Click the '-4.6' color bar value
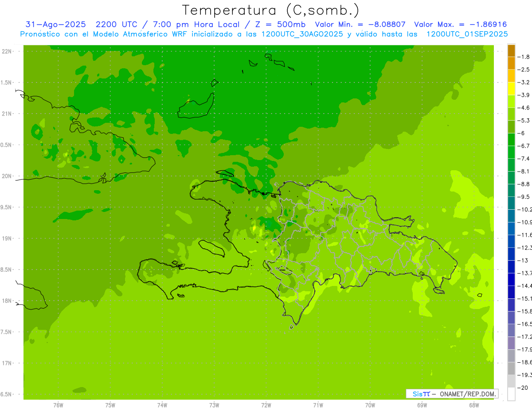Viewport: 532px width, 411px height. click(x=524, y=108)
